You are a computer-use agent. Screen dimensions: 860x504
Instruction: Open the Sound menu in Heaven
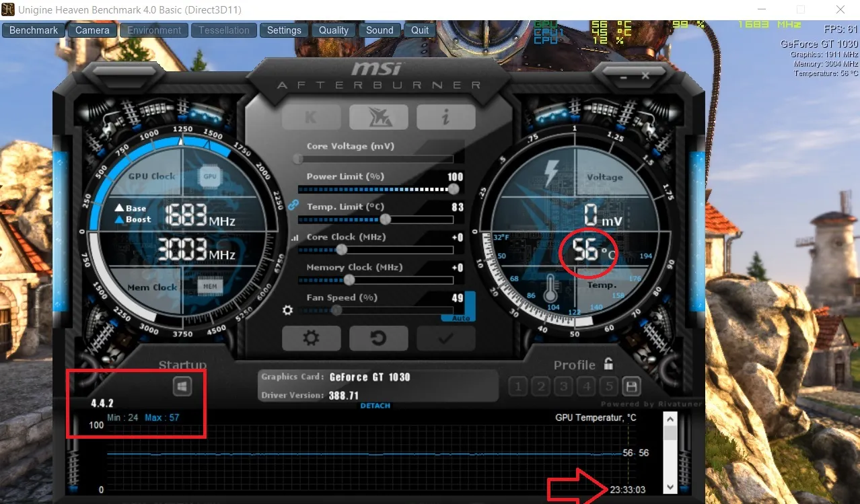point(380,30)
